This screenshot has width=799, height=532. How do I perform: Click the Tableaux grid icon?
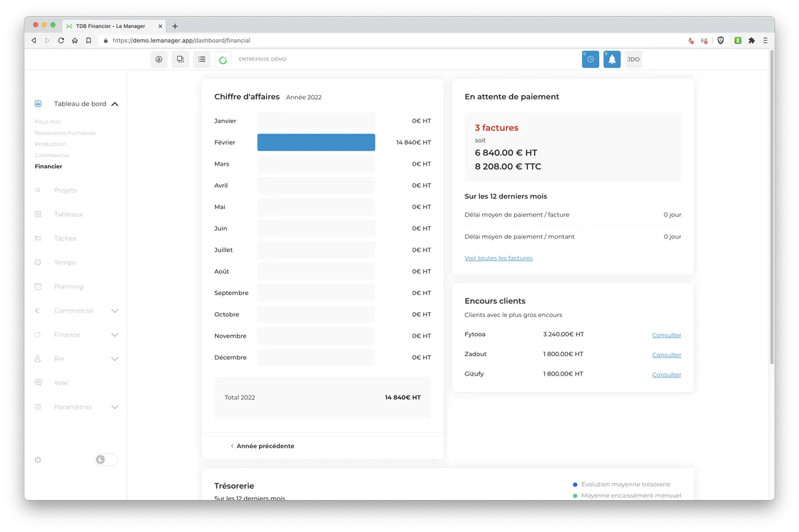38,214
